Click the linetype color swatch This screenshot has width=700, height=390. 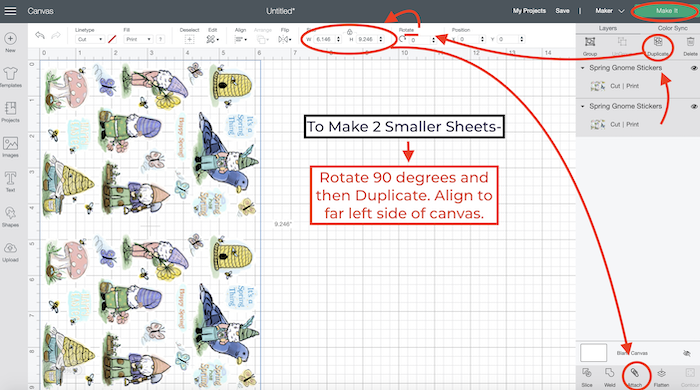(112, 39)
